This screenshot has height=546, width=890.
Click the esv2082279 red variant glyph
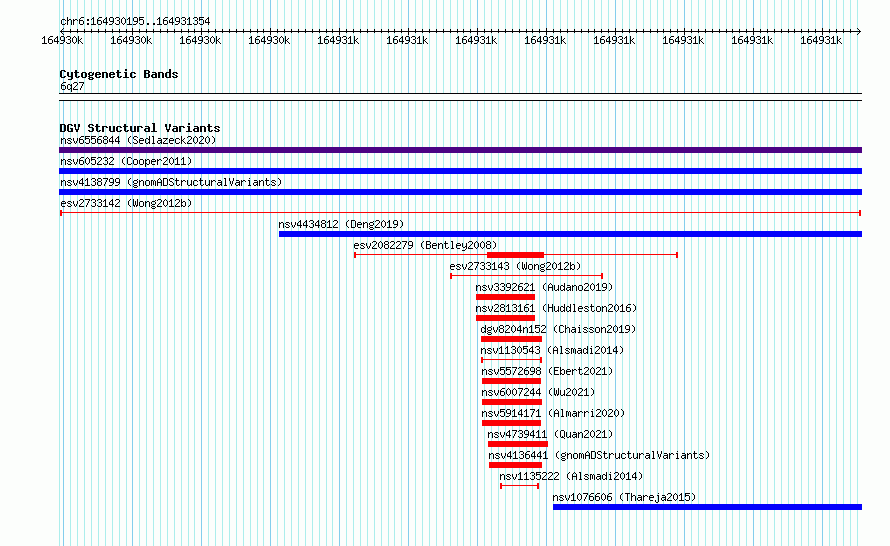516,255
